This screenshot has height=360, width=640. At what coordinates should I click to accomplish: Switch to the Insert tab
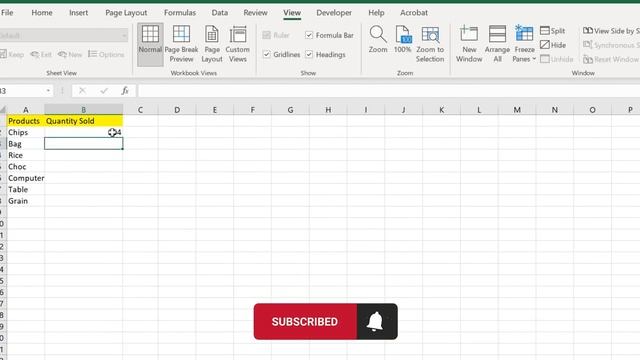click(78, 13)
